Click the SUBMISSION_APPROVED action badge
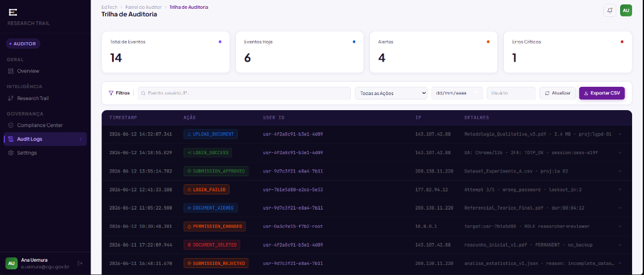The width and height of the screenshot is (644, 275). pos(216,171)
